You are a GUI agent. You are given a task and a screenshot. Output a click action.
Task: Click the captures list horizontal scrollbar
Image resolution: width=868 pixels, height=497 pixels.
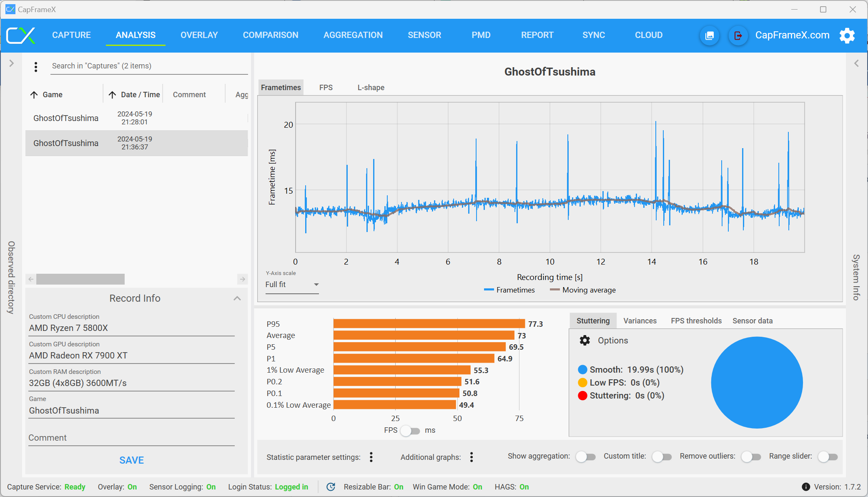coord(80,279)
